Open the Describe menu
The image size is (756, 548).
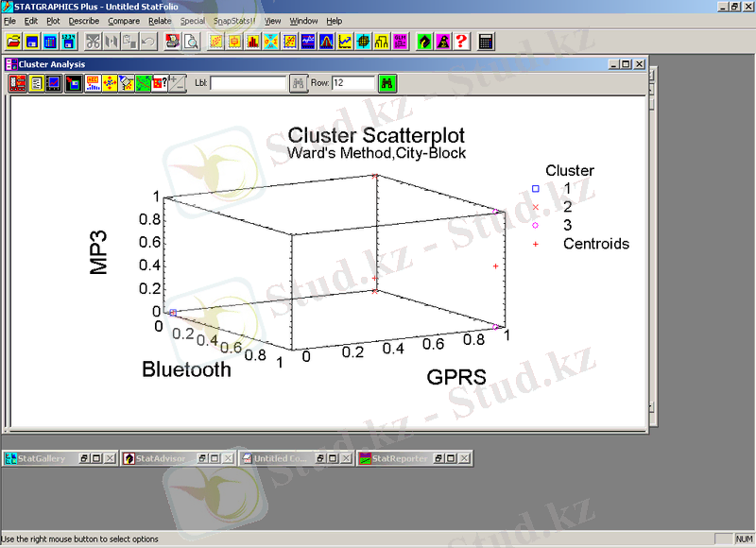tap(83, 21)
